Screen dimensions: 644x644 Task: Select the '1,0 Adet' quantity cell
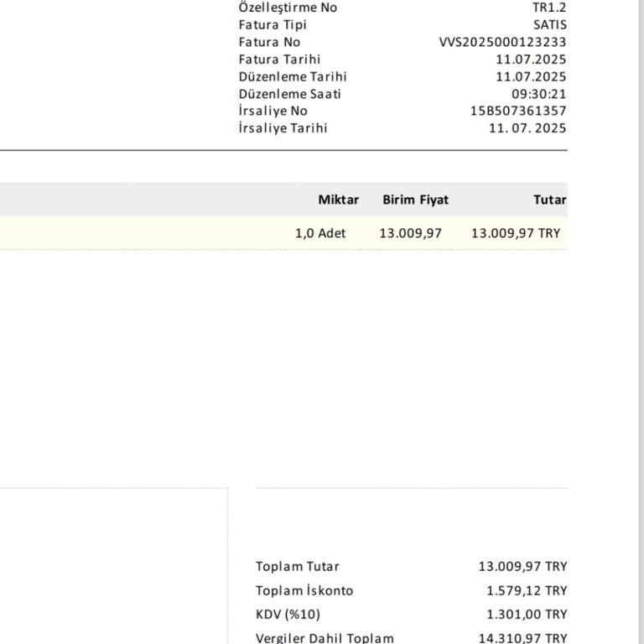coord(320,233)
